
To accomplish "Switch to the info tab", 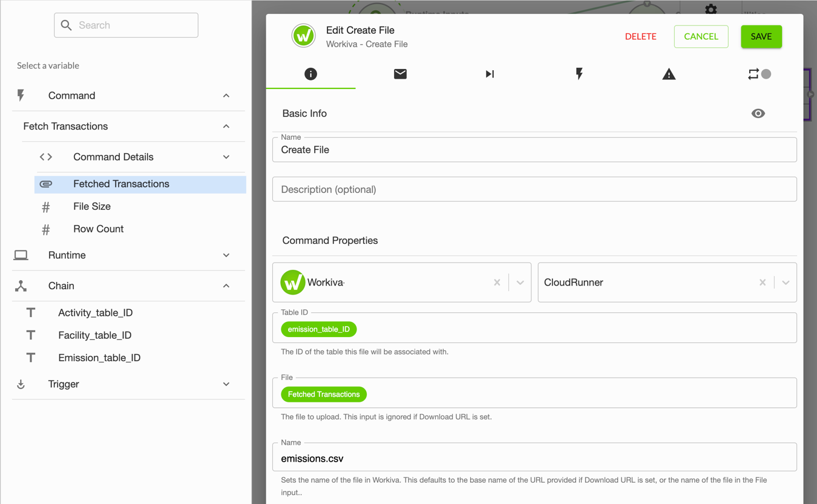I will 310,74.
